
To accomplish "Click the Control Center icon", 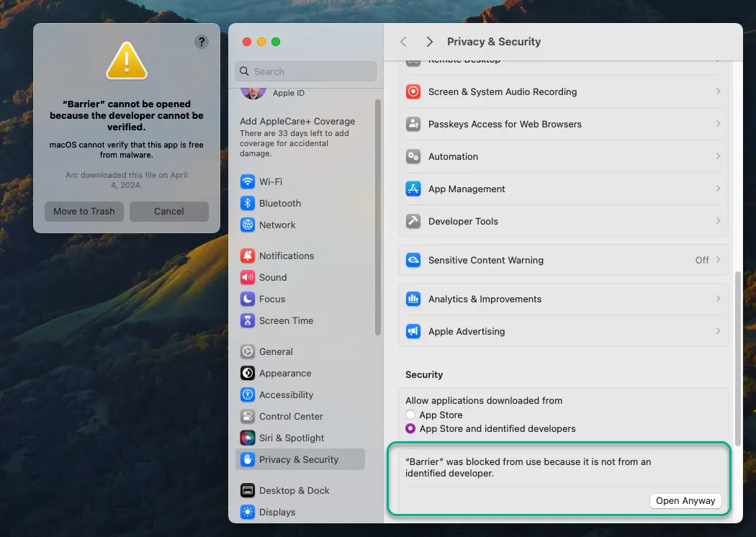I will pos(248,416).
